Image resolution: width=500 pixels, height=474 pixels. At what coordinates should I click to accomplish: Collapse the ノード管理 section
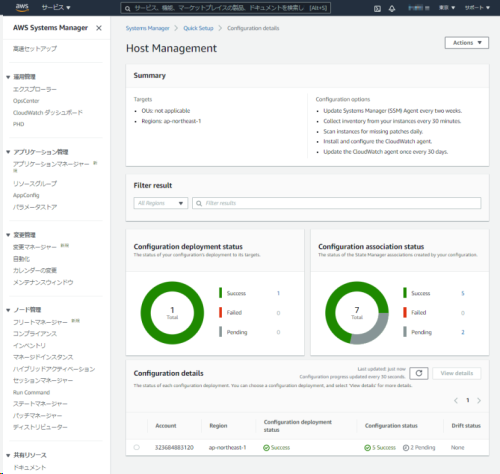[x=8, y=310]
